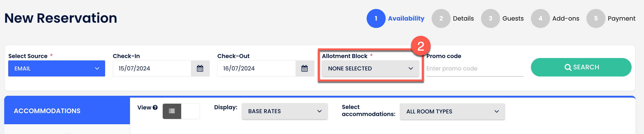Click the Check-In date field
This screenshot has height=134, width=644.
(x=152, y=69)
